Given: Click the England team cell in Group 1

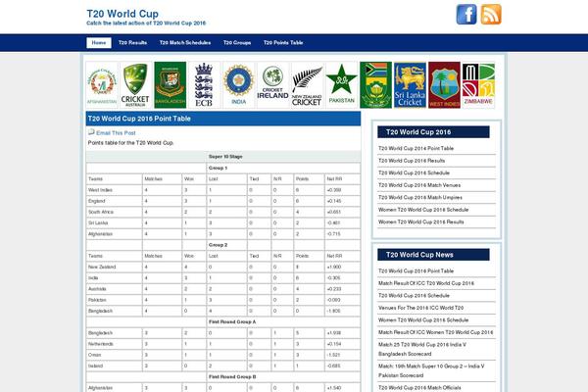Looking at the screenshot, I should [x=115, y=201].
